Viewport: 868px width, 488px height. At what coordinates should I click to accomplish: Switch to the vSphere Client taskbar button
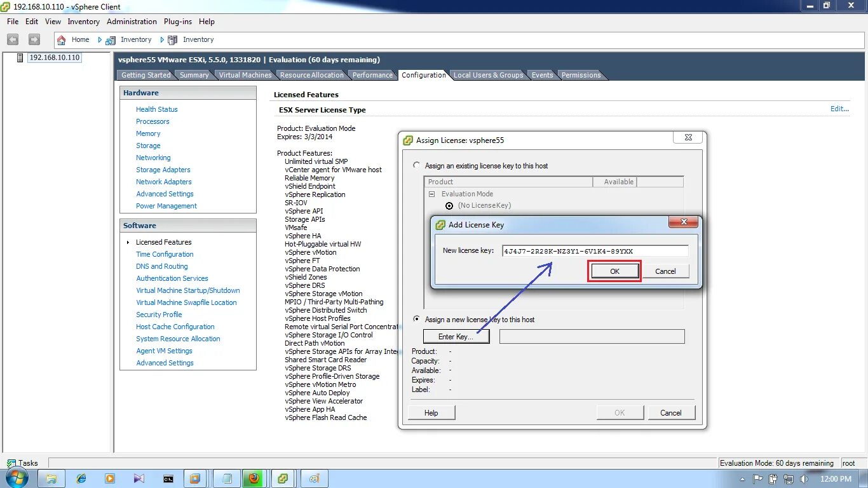pos(283,478)
